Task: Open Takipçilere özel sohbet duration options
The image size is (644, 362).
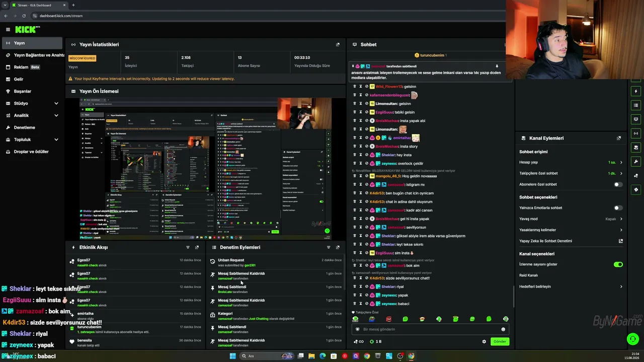Action: [571, 173]
